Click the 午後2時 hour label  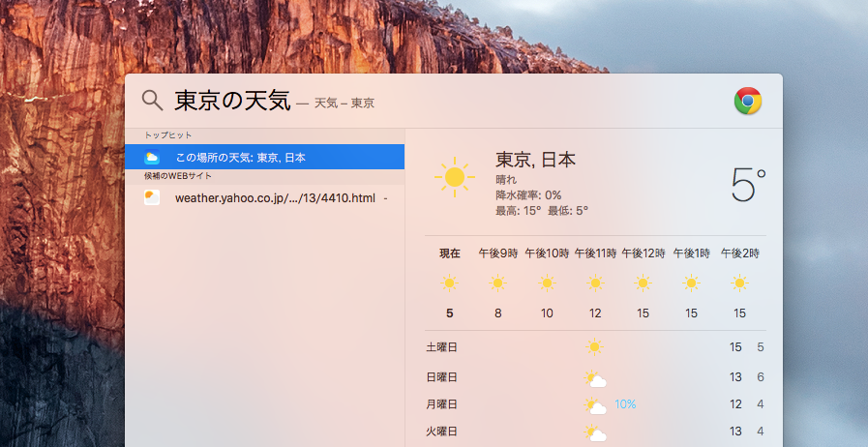point(740,253)
